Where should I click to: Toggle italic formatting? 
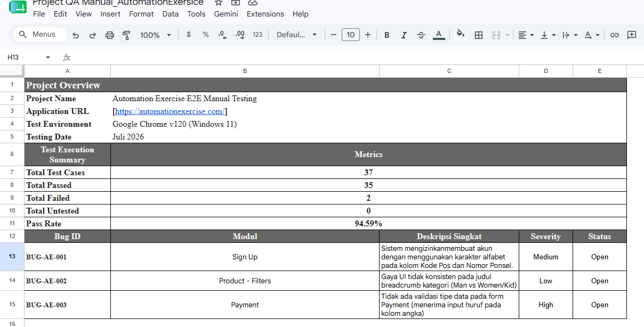(404, 35)
